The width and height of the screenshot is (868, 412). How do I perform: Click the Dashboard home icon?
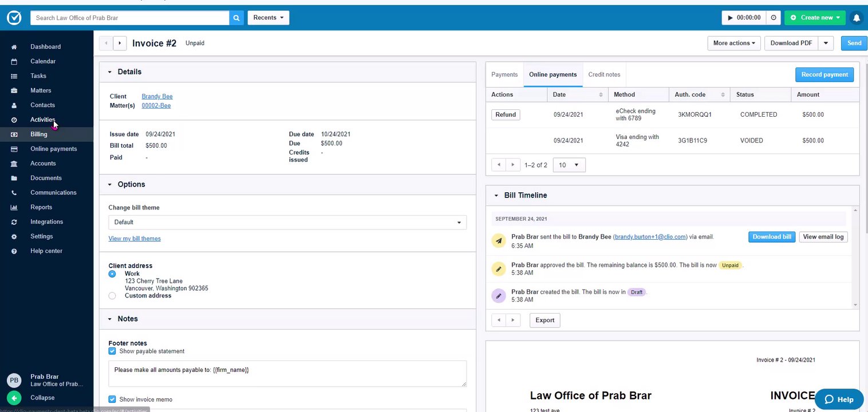pos(14,47)
